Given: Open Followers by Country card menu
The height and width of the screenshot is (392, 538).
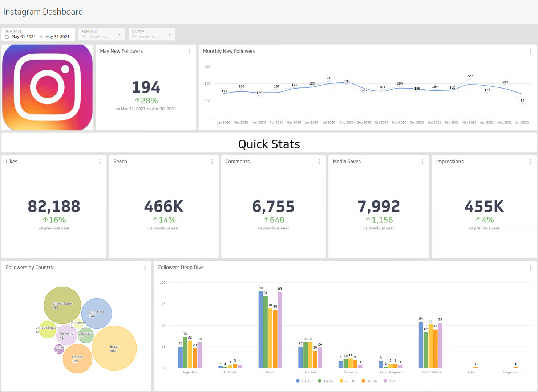Looking at the screenshot, I should tap(145, 268).
